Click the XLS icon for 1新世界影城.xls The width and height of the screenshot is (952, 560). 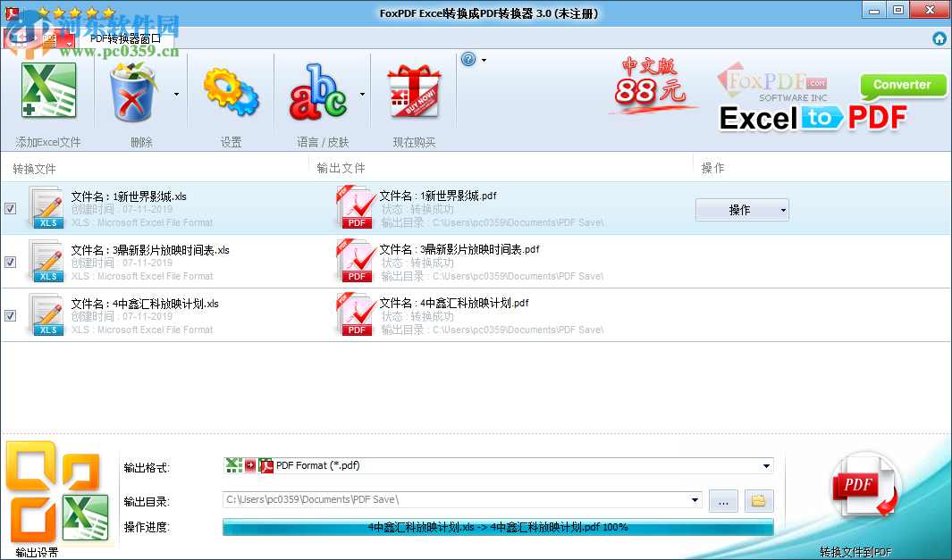(46, 207)
